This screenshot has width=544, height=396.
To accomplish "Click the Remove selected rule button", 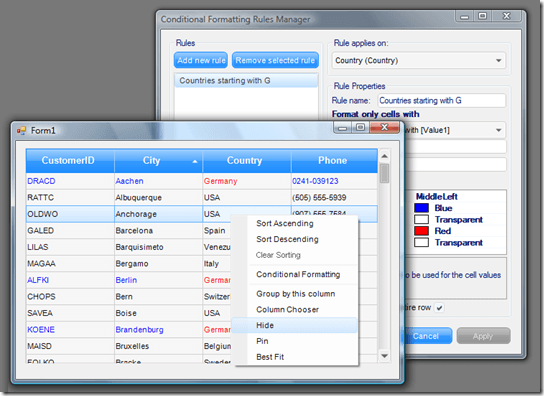I will click(x=275, y=60).
